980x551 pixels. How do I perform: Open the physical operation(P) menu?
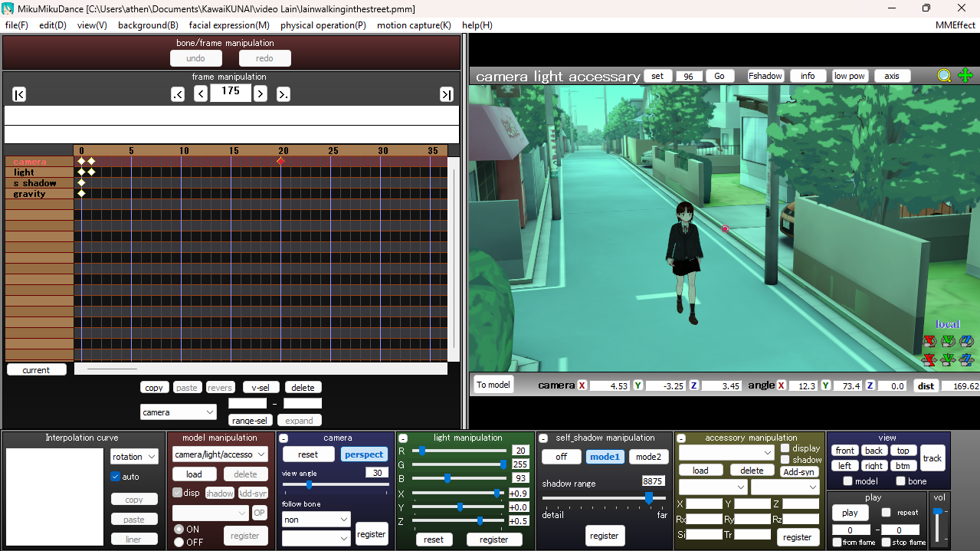pyautogui.click(x=323, y=25)
